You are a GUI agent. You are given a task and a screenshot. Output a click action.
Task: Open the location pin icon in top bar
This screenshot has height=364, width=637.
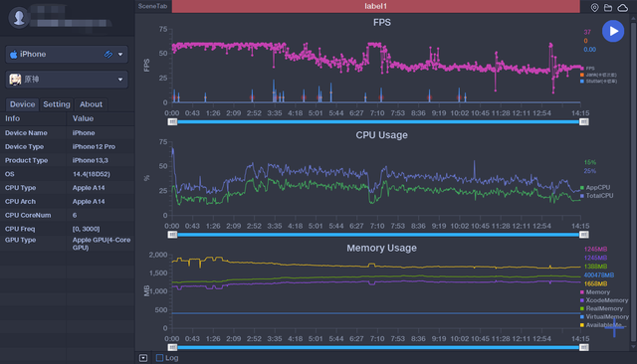click(594, 7)
